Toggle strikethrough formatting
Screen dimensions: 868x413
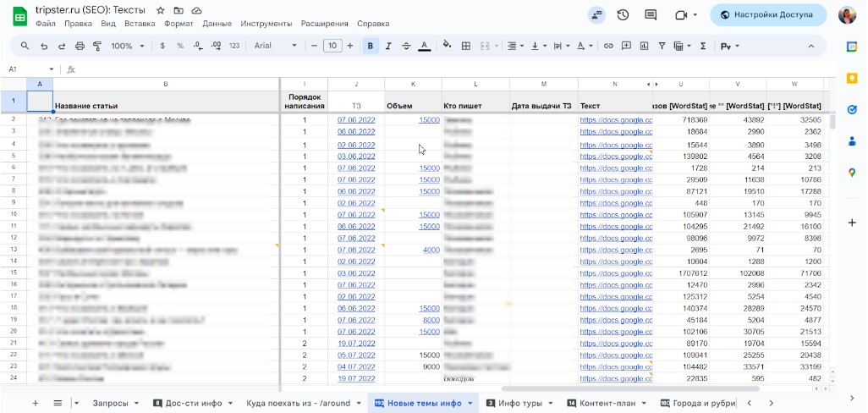[406, 46]
